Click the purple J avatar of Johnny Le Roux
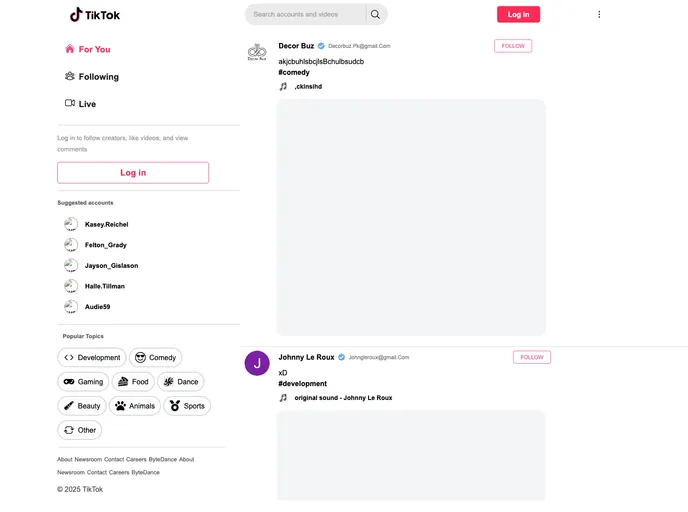Screen dimensions: 688x512 [257, 363]
